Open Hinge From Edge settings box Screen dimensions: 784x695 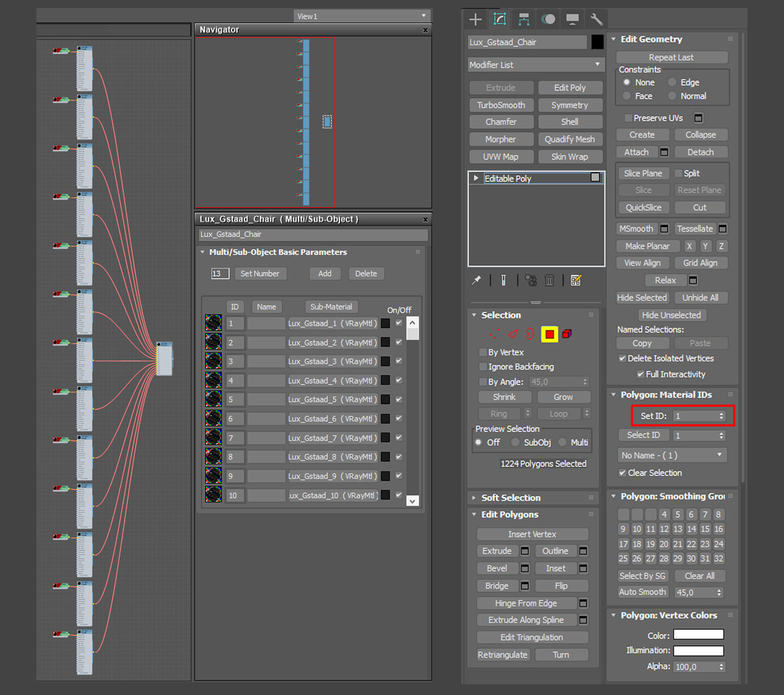tap(583, 603)
